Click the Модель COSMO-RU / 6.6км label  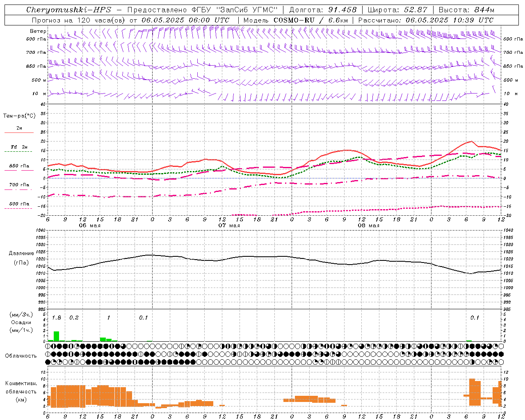pos(296,20)
